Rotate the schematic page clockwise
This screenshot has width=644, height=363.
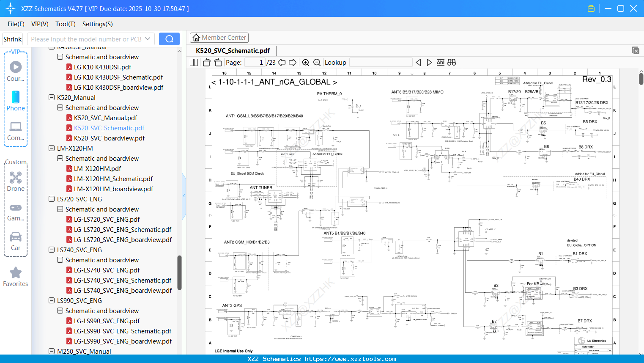tap(217, 62)
